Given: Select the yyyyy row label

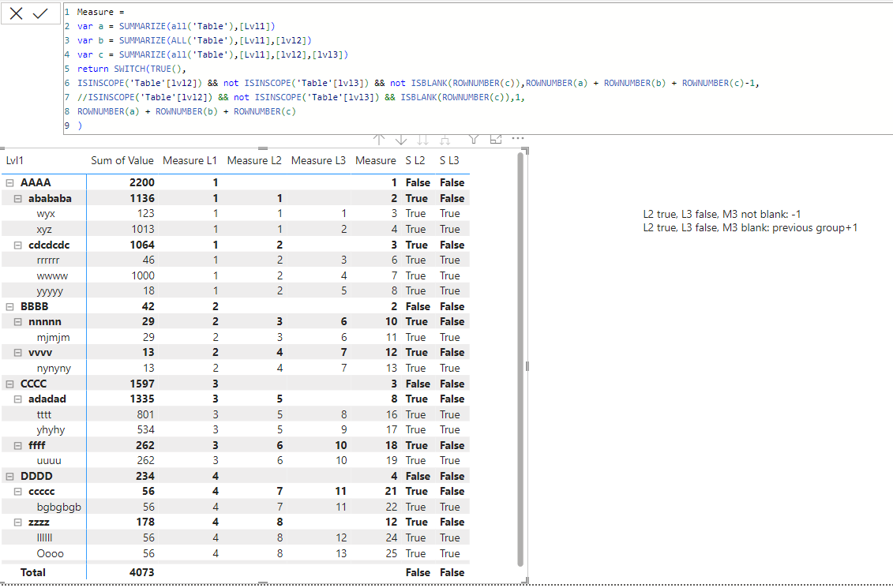Looking at the screenshot, I should pyautogui.click(x=50, y=291).
